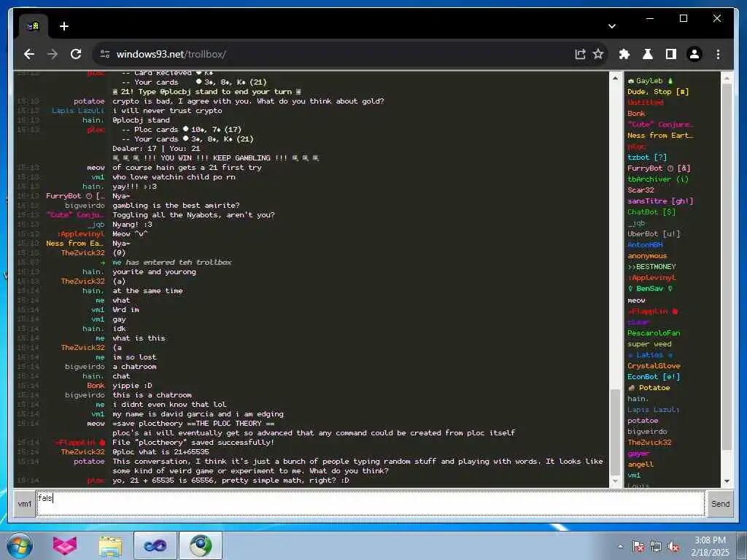Click the muted volume tray icon
The height and width of the screenshot is (560, 747).
[673, 547]
